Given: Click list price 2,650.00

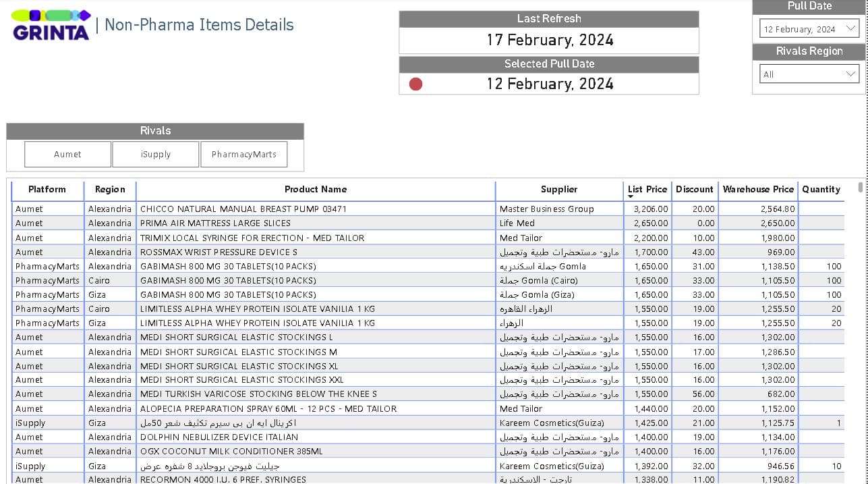Looking at the screenshot, I should (x=651, y=223).
